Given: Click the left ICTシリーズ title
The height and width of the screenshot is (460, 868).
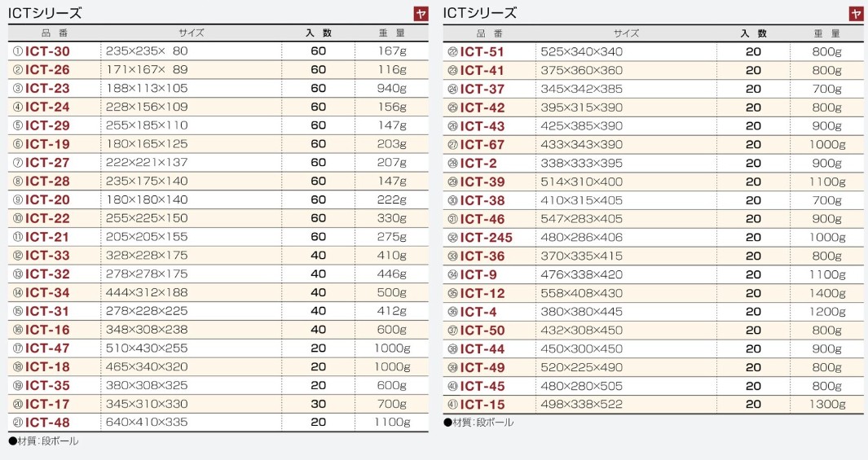Looking at the screenshot, I should click(x=45, y=13).
